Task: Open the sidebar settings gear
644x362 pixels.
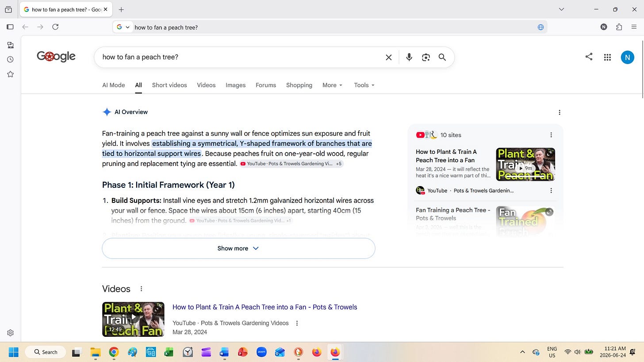Action: click(10, 333)
